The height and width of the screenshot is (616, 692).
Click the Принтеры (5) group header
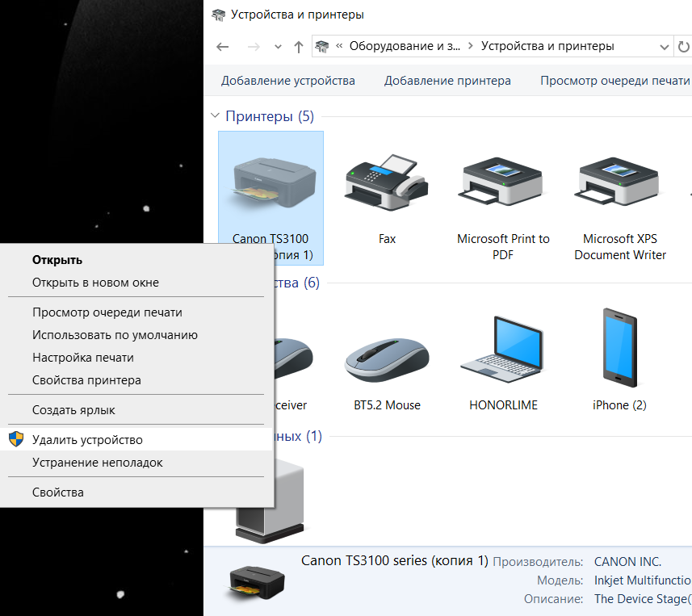click(270, 116)
